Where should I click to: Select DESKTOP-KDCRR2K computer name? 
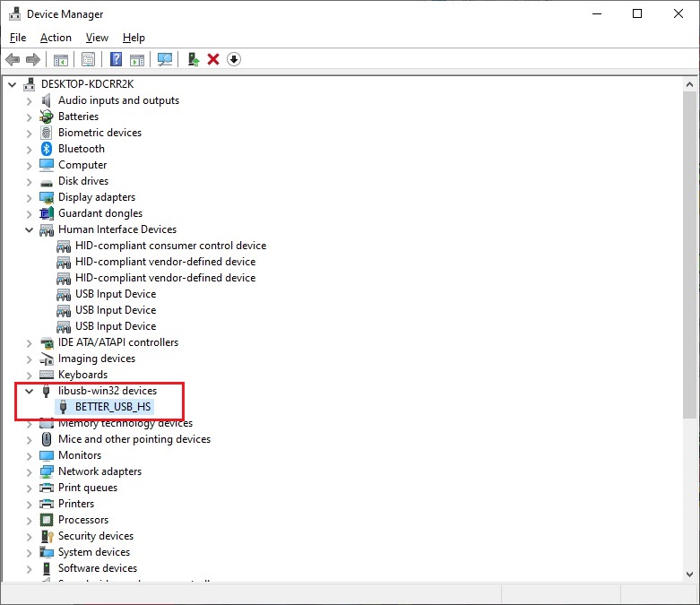pyautogui.click(x=88, y=84)
